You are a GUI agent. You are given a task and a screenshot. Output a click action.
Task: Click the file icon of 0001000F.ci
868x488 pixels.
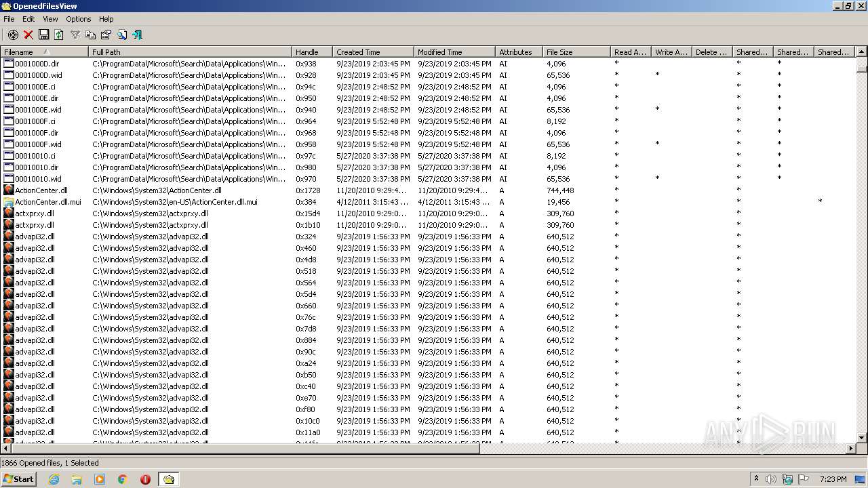click(x=9, y=121)
